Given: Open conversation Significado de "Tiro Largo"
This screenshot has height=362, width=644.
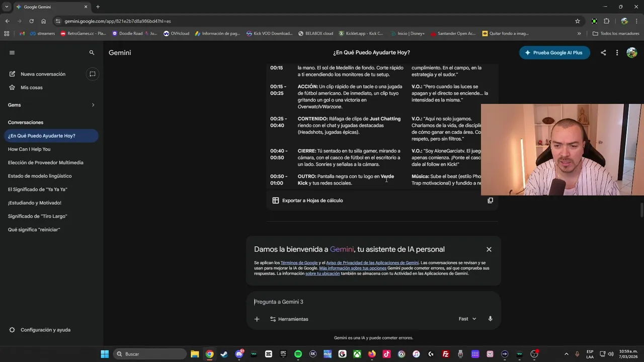Looking at the screenshot, I should 51,216.
